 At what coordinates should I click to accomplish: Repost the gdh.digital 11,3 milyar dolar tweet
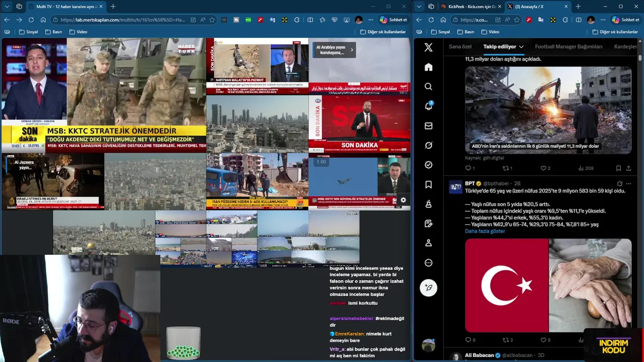point(507,168)
